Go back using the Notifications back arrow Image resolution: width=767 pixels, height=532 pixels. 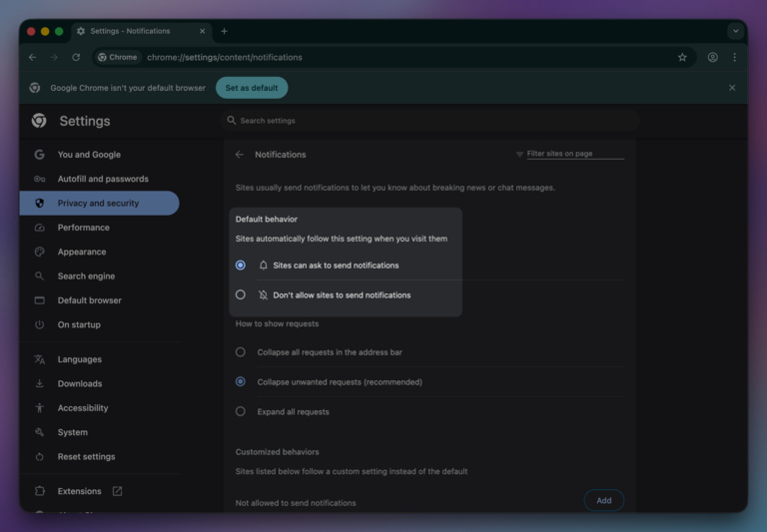pos(240,155)
